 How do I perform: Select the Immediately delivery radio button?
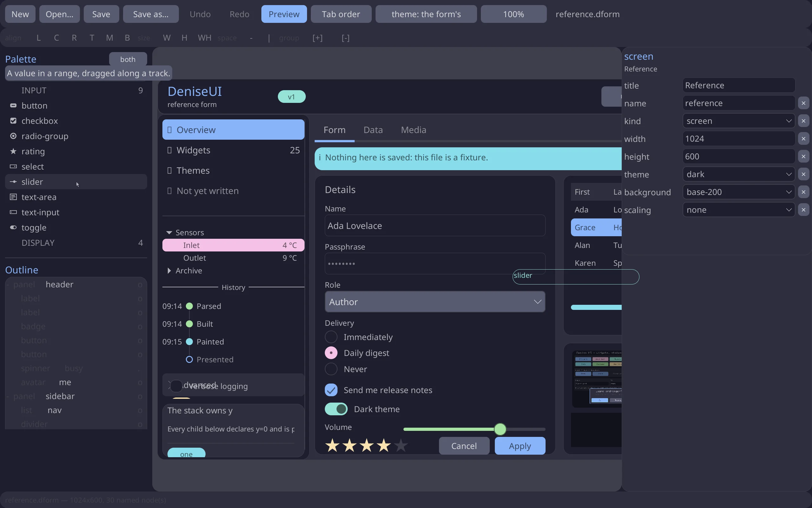point(331,337)
